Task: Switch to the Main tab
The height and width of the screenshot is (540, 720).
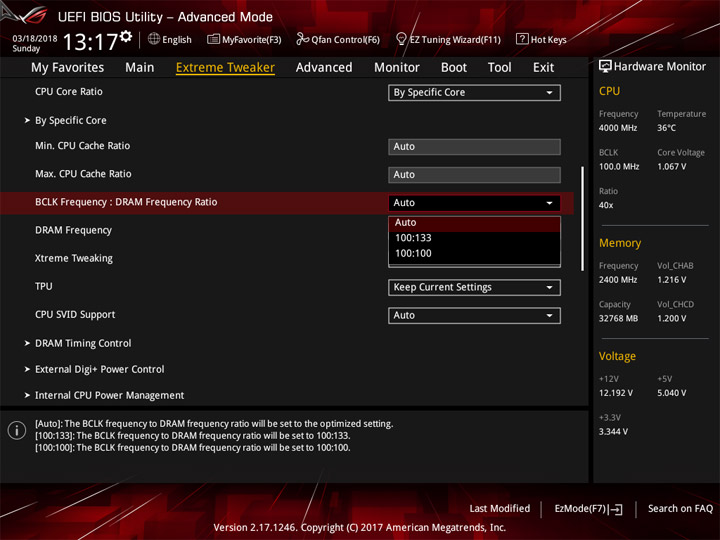Action: (140, 68)
